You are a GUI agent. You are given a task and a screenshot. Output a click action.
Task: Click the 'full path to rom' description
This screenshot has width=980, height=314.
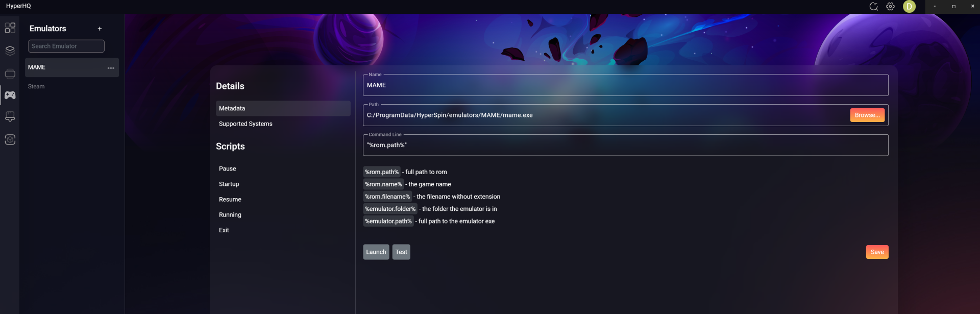(x=426, y=172)
